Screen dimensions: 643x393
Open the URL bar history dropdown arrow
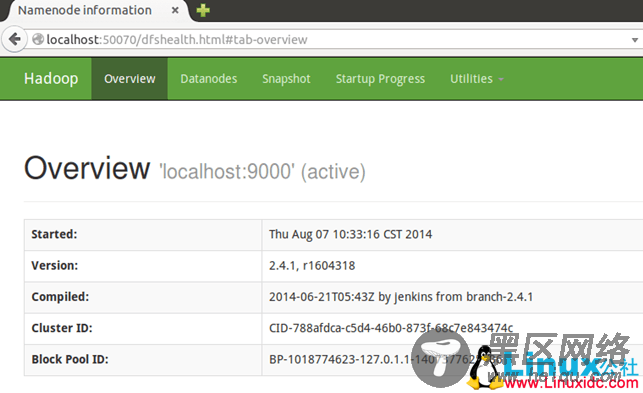(635, 40)
